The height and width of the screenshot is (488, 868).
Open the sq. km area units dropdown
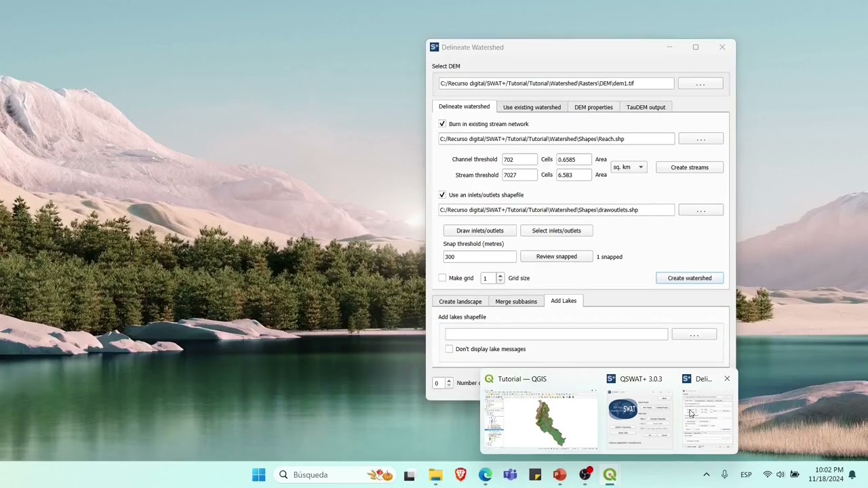coord(629,167)
